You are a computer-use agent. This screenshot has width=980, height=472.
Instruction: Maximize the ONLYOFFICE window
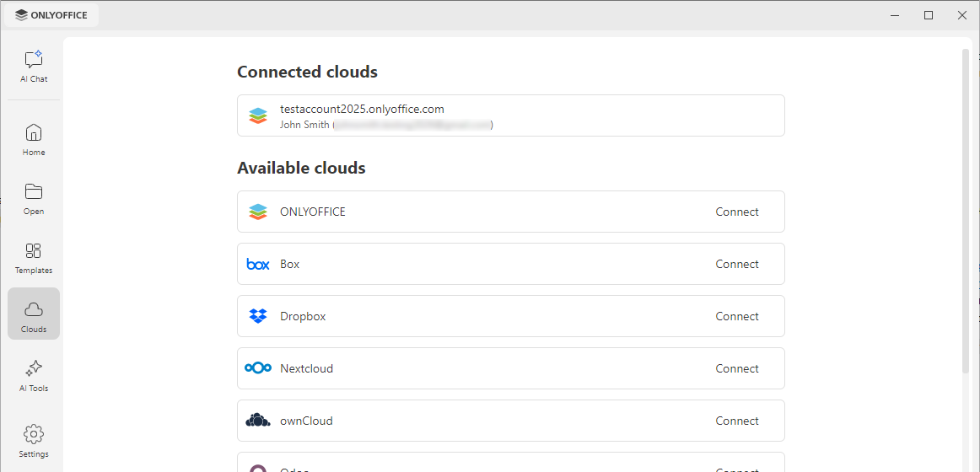[929, 16]
